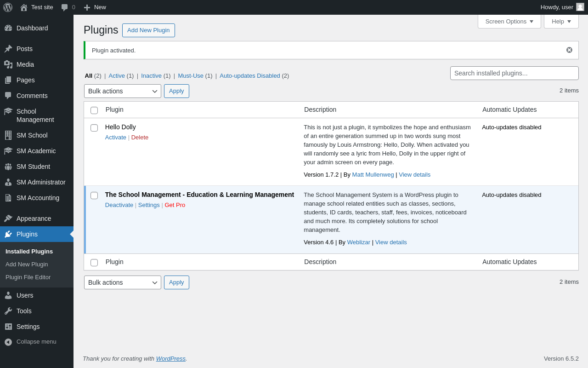Viewport: 588px width, 368px height.
Task: Open the top Bulk actions dropdown
Action: click(x=122, y=91)
